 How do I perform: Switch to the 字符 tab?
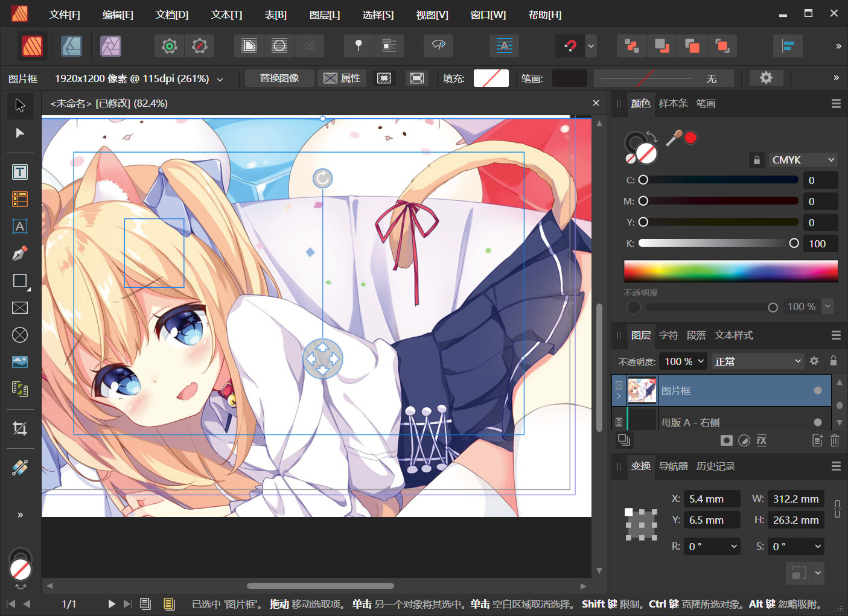669,335
